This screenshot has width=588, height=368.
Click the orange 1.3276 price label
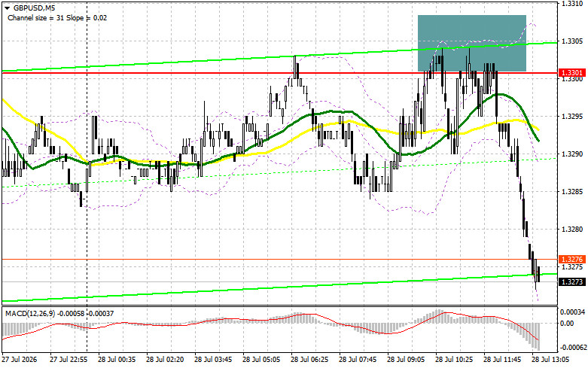pyautogui.click(x=571, y=260)
